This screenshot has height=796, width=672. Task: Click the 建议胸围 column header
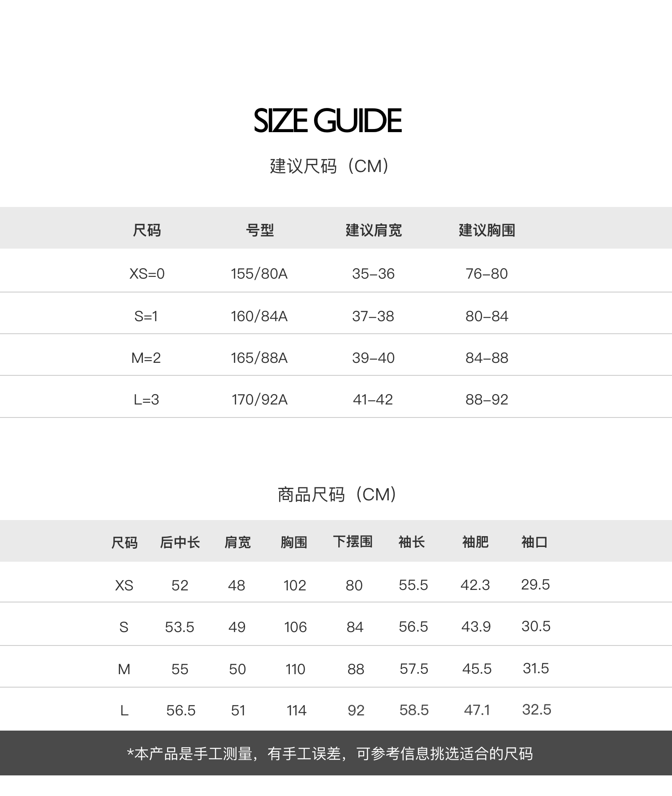[x=487, y=230]
